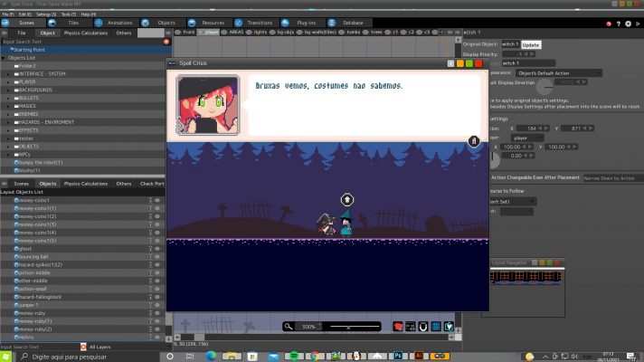
Task: Click the play test arrow icon
Action: [638, 24]
